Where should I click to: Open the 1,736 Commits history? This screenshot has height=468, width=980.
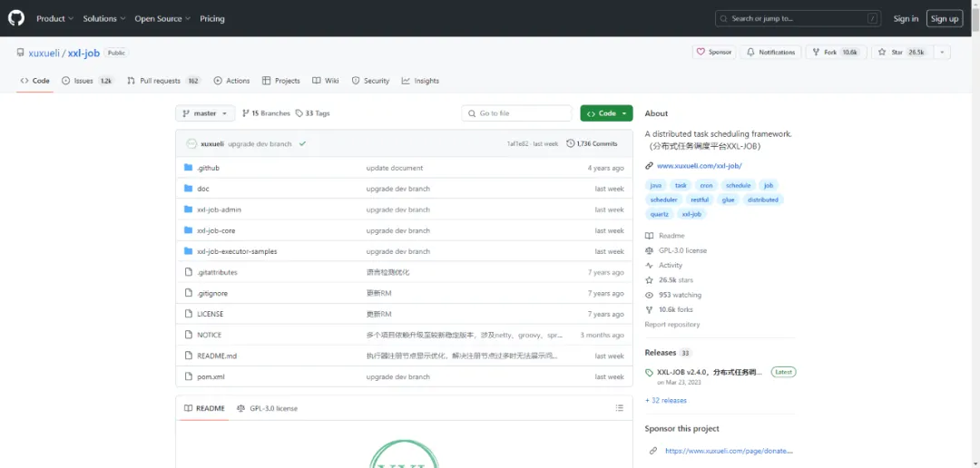pos(592,143)
